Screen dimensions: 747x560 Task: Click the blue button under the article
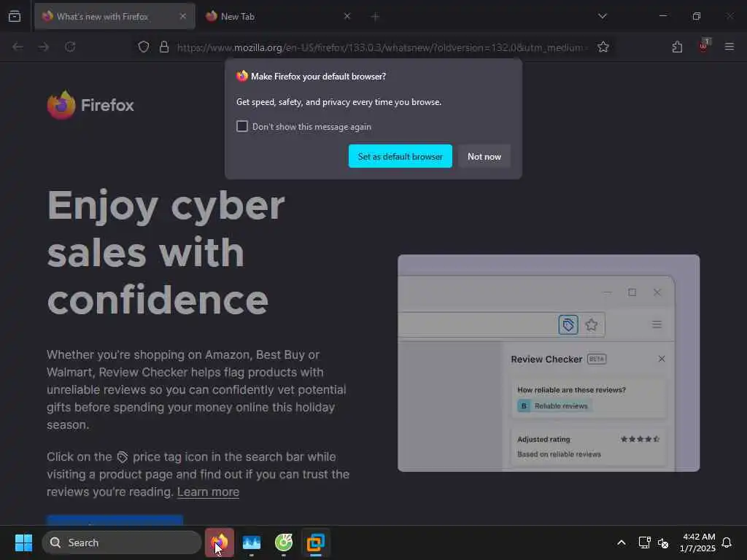[x=115, y=520]
